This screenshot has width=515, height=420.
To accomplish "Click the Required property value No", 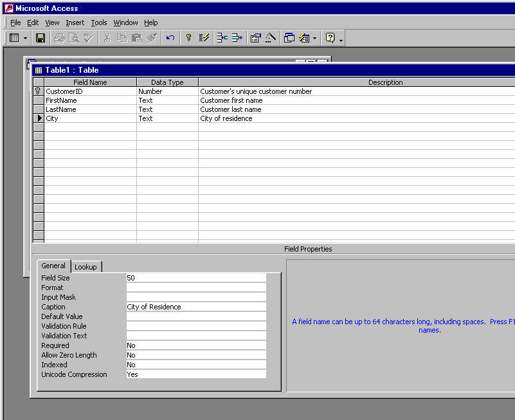I will pyautogui.click(x=196, y=345).
